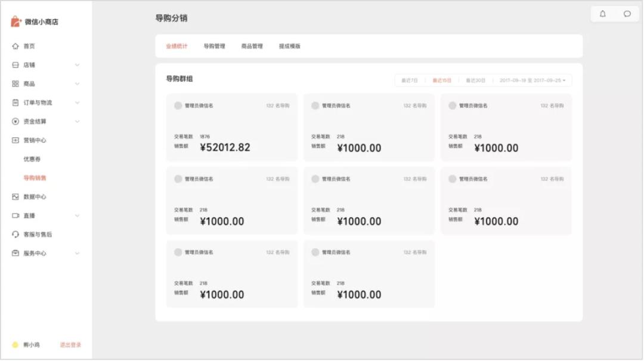Click the 营销中心 sidebar icon
644x361 pixels.
[x=16, y=140]
